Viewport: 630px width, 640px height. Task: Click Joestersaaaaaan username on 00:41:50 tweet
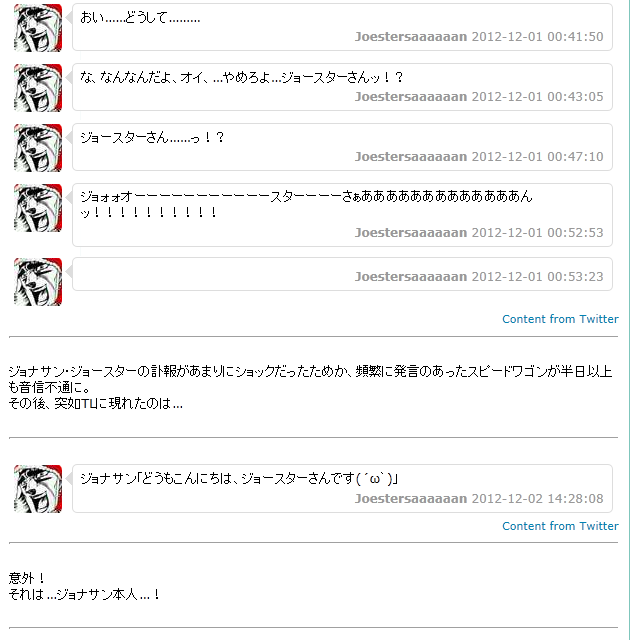pyautogui.click(x=411, y=36)
